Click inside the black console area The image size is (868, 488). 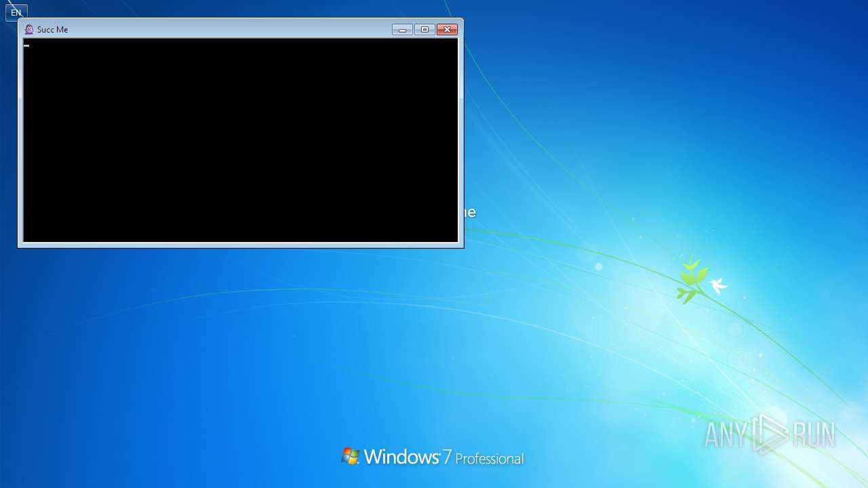click(241, 140)
